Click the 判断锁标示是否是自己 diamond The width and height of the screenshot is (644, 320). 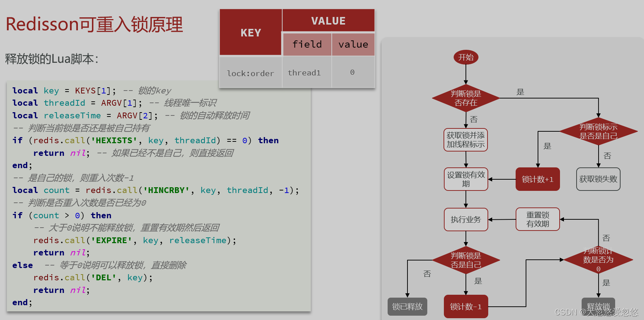click(x=599, y=131)
